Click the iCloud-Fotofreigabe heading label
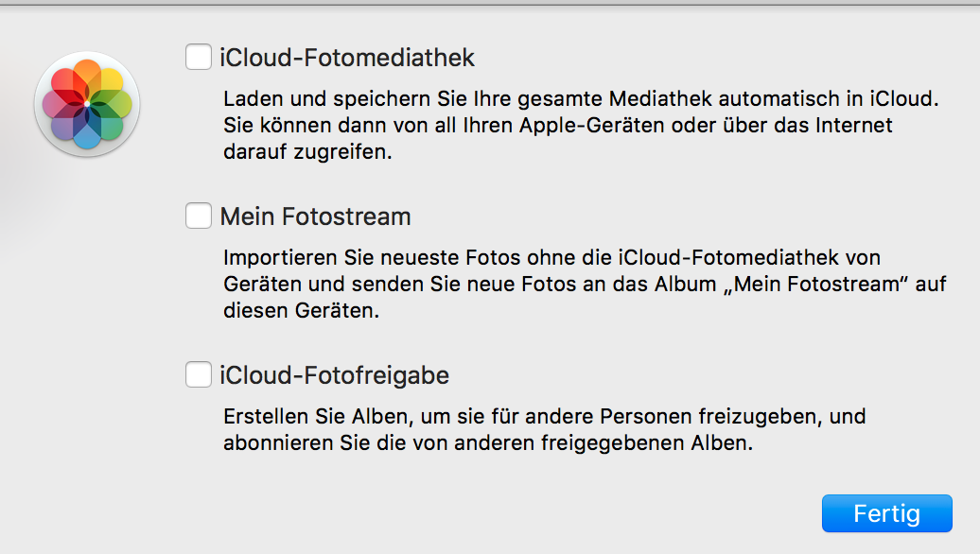This screenshot has width=980, height=554. [334, 376]
